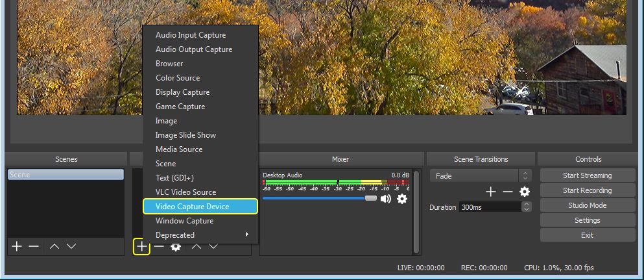Add a new scene with plus icon
The width and height of the screenshot is (644, 280).
[x=17, y=246]
